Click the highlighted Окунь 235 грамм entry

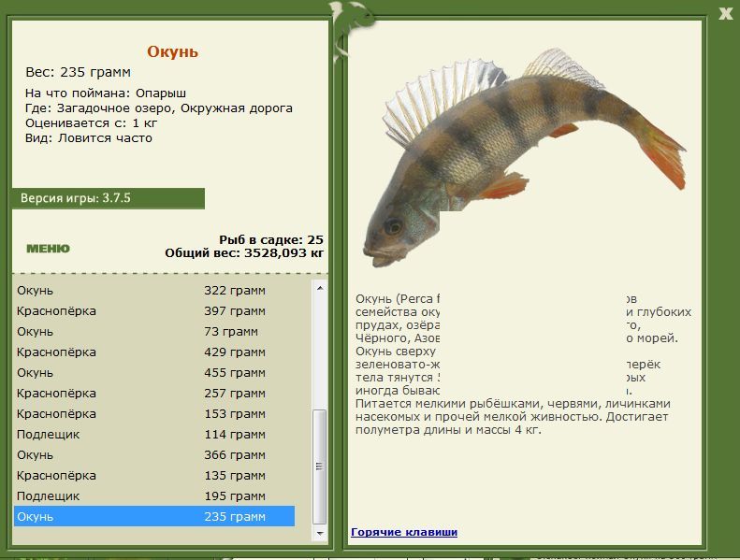click(154, 517)
